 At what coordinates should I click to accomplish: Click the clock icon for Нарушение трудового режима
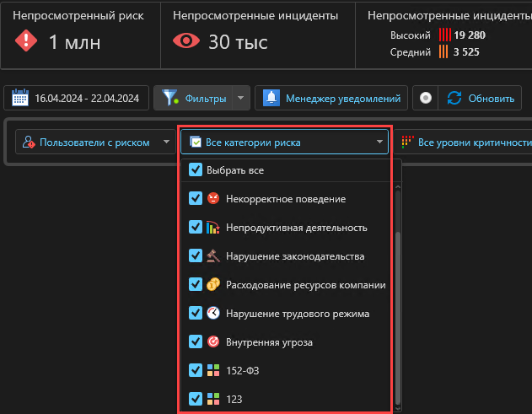click(x=213, y=313)
